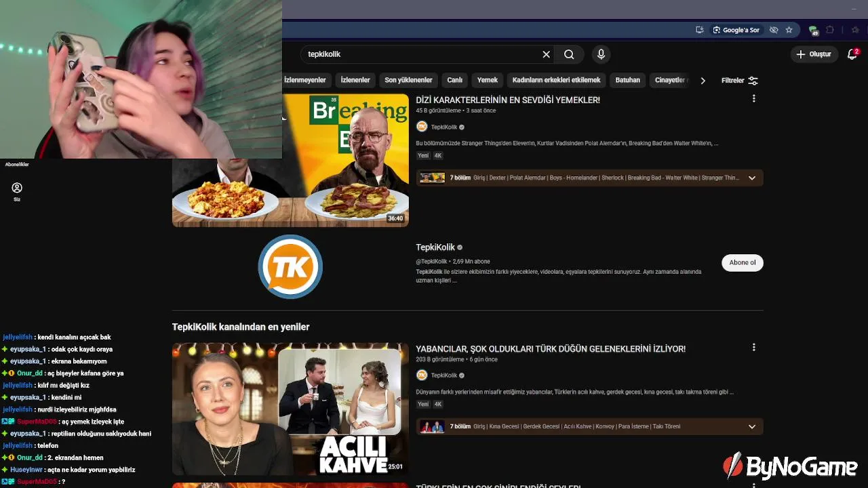Click the chapter thumbnail of second video
868x488 pixels.
tap(433, 426)
